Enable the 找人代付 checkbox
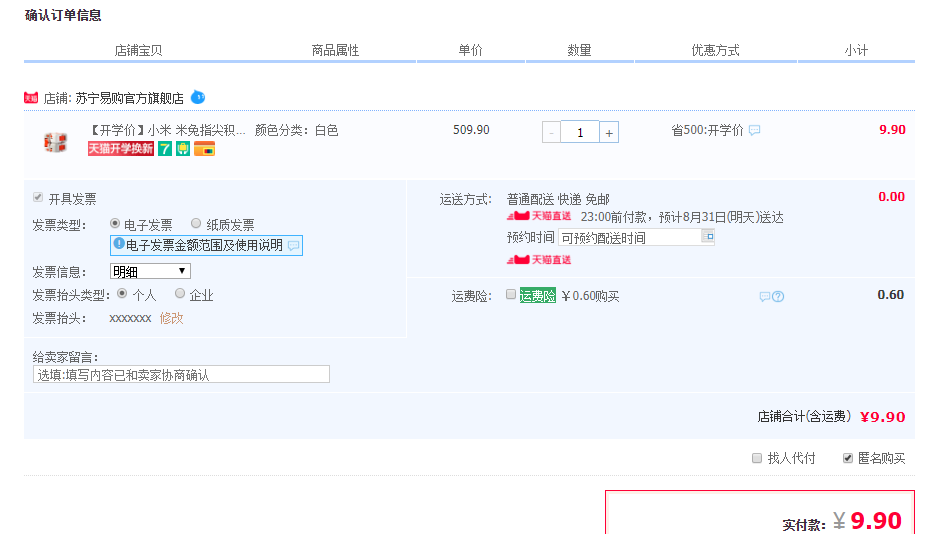The image size is (929, 534). click(757, 458)
